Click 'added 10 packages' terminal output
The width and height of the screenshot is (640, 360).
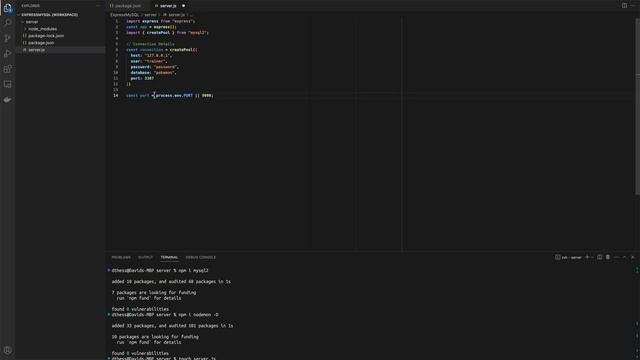171,282
